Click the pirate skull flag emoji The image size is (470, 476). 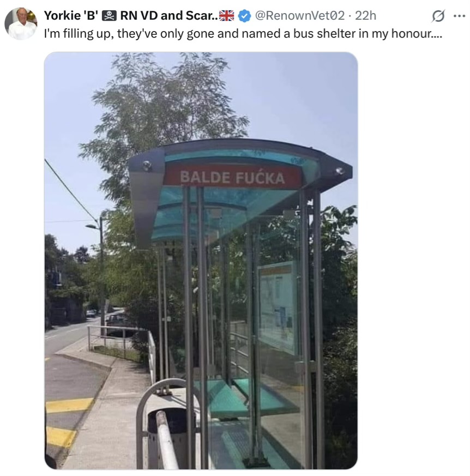109,15
